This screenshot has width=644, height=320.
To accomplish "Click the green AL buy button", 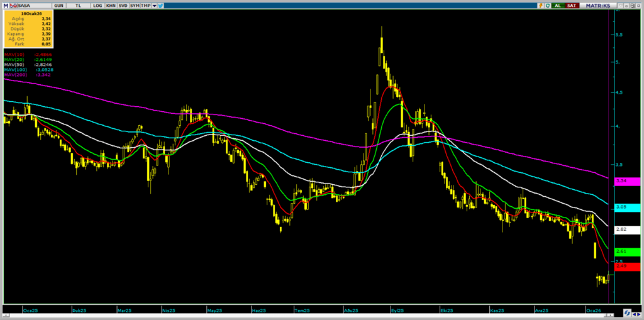I will 558,5.
